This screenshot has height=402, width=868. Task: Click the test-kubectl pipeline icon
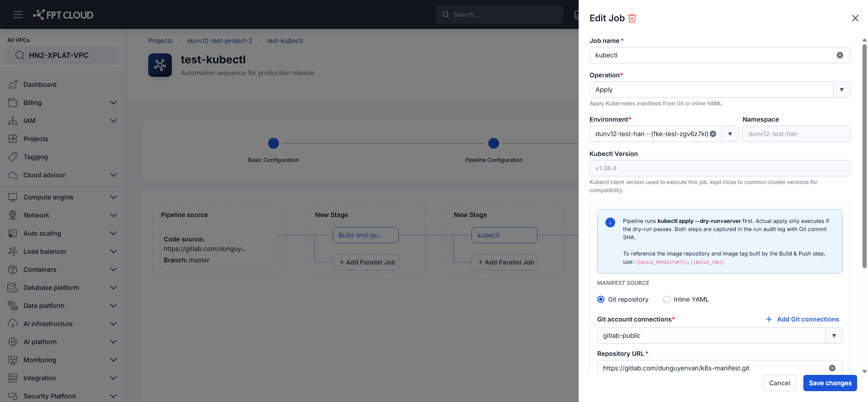tap(160, 65)
